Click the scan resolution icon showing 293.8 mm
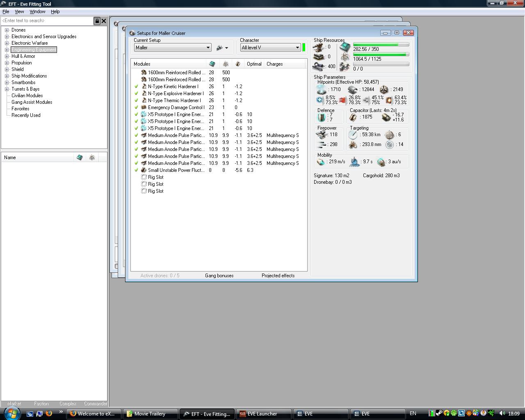Screen dimensions: 525x420 [353, 144]
